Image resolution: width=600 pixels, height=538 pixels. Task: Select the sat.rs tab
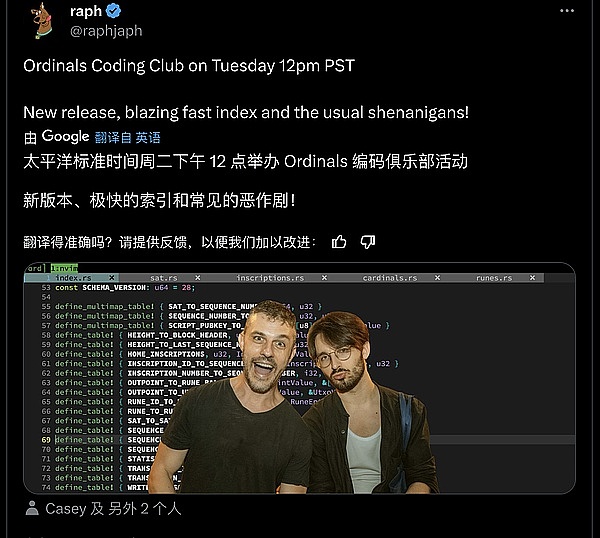164,278
